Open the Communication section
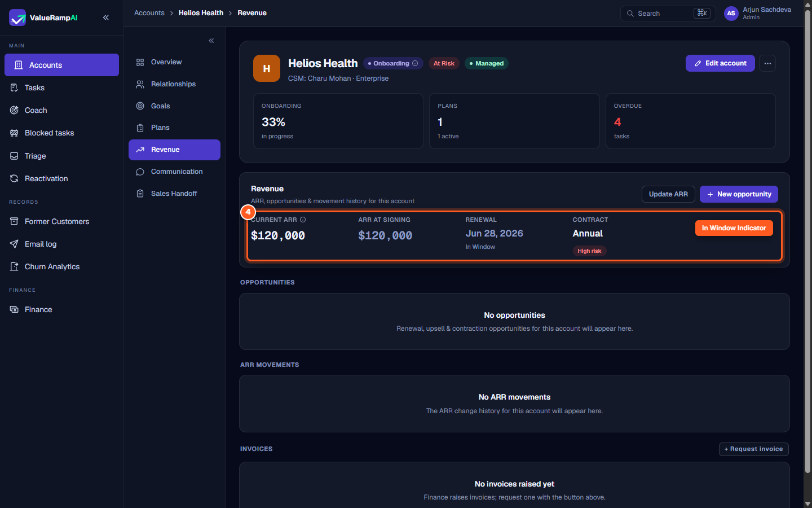 pos(174,172)
